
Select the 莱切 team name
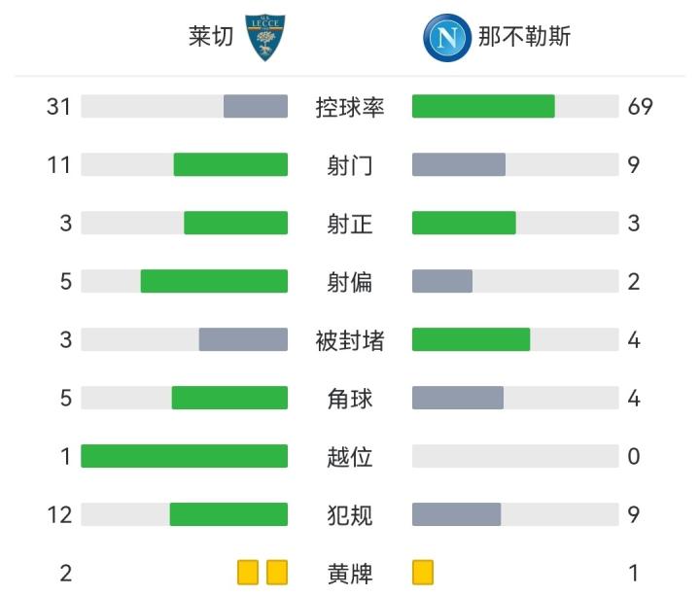(x=211, y=38)
